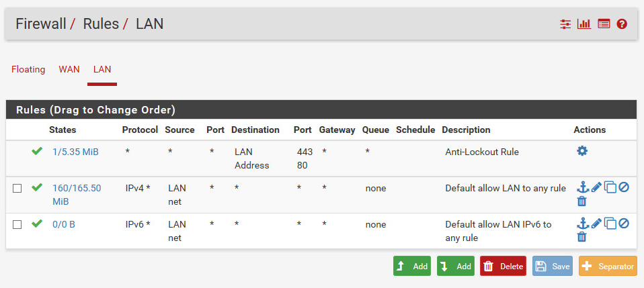The width and height of the screenshot is (644, 288).
Task: Open the status bar-chart icon in header
Action: point(584,24)
